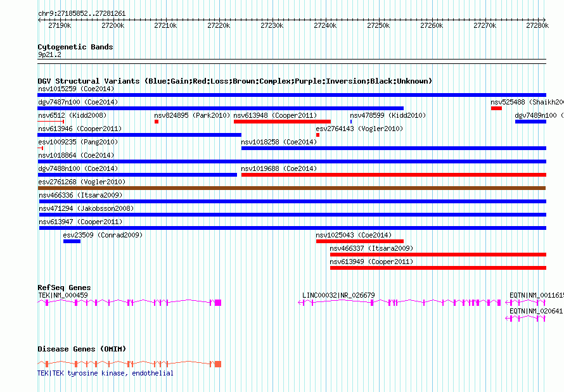Click the chr9:27185852..27281261 coordinates text
The width and height of the screenshot is (564, 392).
click(x=82, y=13)
